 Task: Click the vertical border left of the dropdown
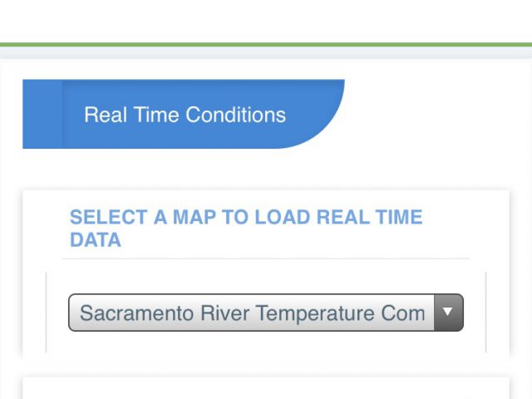[47, 312]
